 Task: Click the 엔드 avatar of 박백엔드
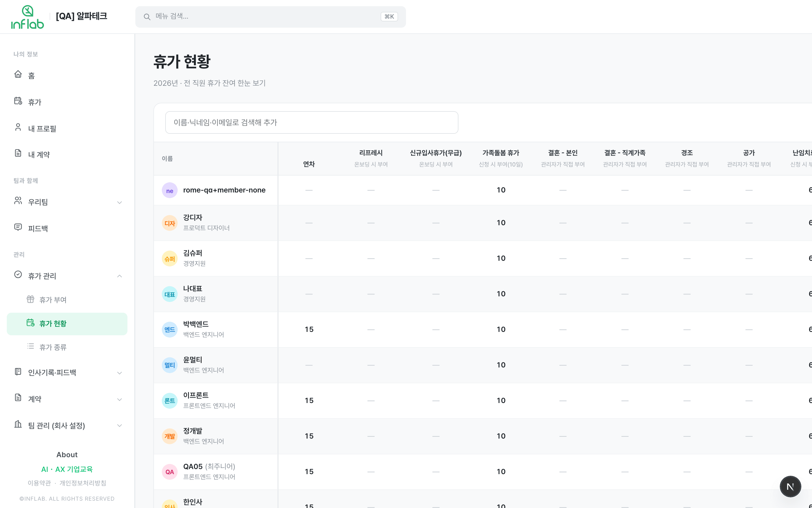pos(170,330)
